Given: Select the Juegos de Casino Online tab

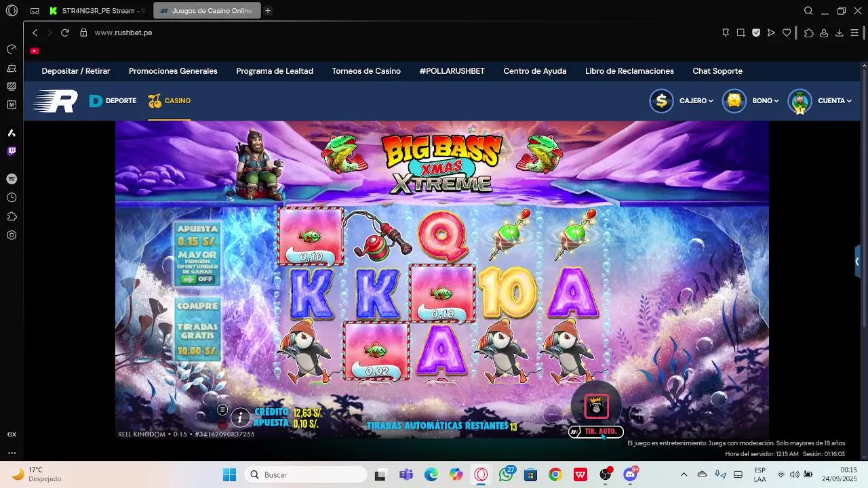Looking at the screenshot, I should click(x=207, y=11).
